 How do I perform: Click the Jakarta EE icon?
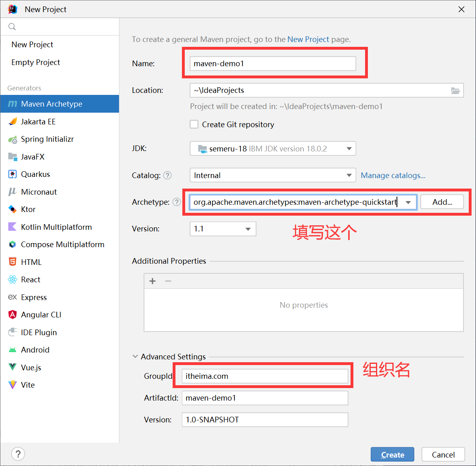13,122
